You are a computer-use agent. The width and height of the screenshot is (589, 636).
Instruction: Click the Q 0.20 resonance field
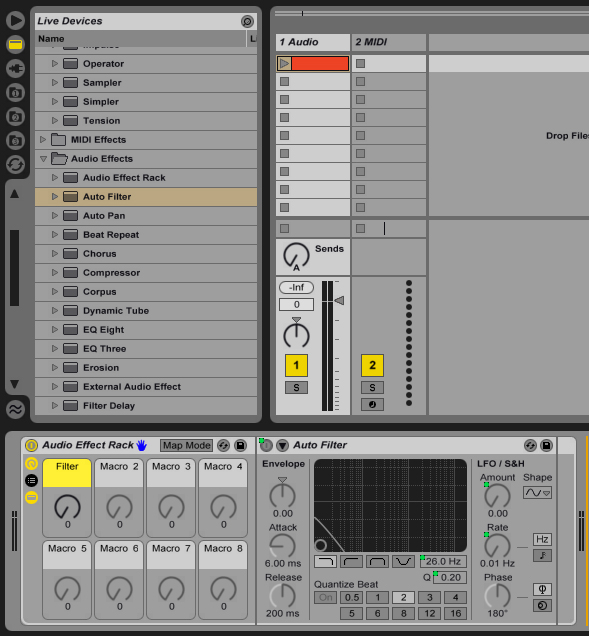tap(450, 577)
